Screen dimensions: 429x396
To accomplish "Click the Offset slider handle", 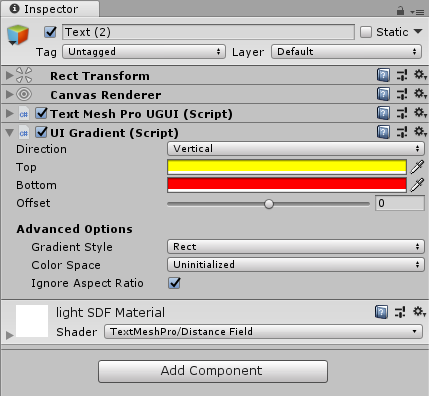I will click(269, 204).
